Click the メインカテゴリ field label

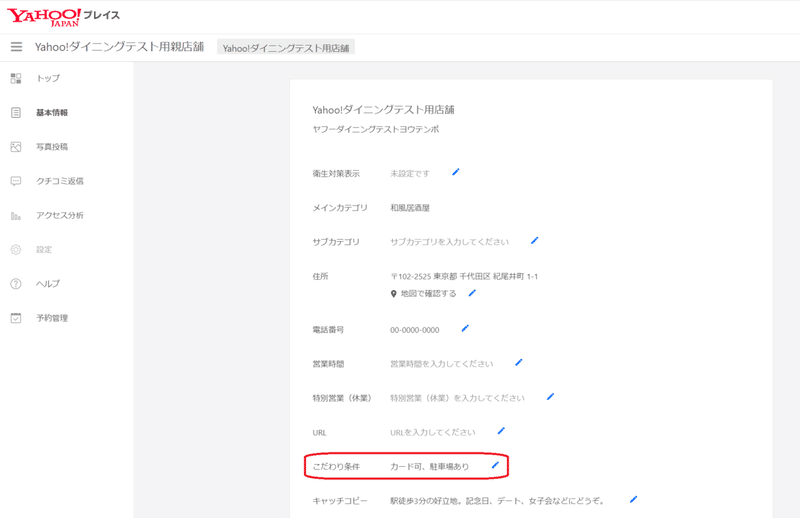click(340, 208)
